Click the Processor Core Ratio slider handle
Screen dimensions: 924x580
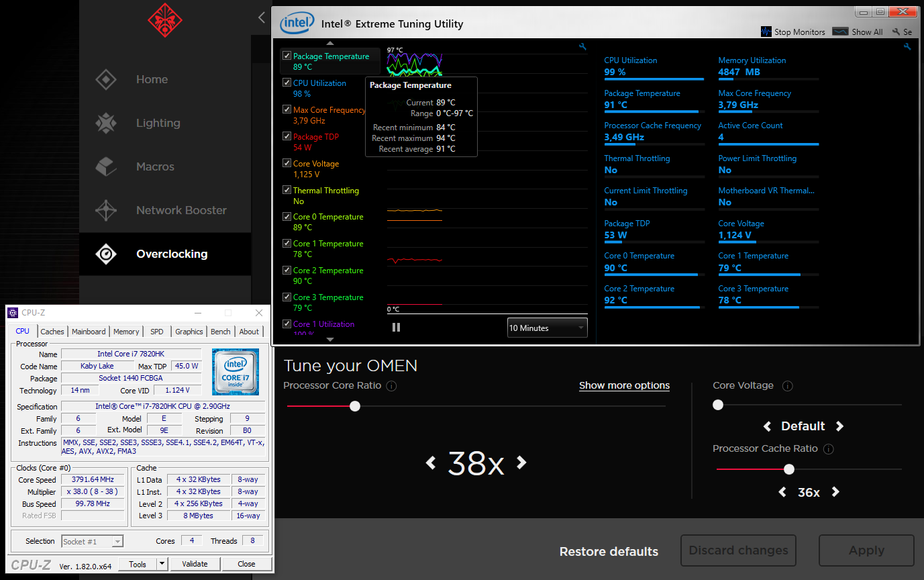[x=355, y=406]
